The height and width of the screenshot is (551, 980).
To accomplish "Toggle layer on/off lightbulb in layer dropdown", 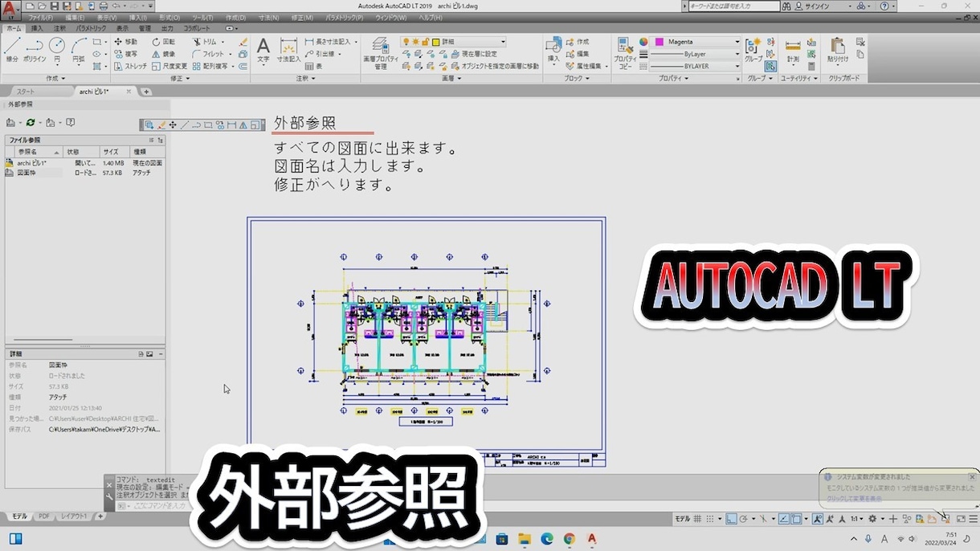I will [406, 42].
